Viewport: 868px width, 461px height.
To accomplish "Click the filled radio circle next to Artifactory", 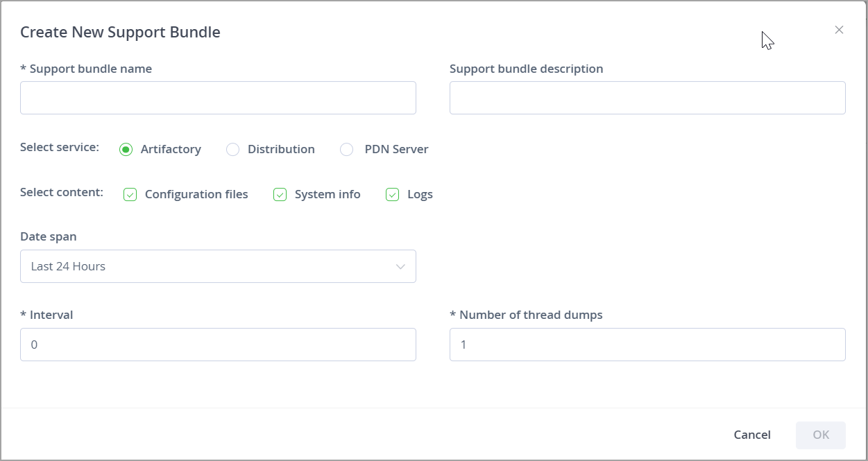I will click(x=126, y=149).
